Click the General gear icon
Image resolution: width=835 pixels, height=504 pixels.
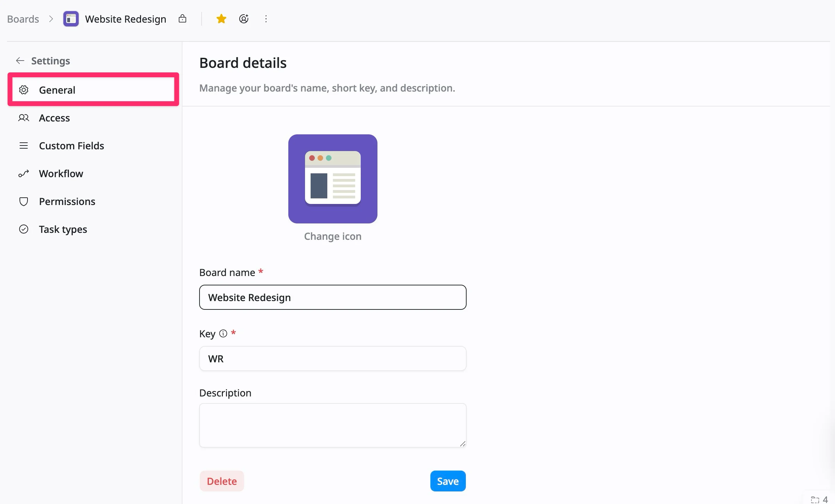24,90
